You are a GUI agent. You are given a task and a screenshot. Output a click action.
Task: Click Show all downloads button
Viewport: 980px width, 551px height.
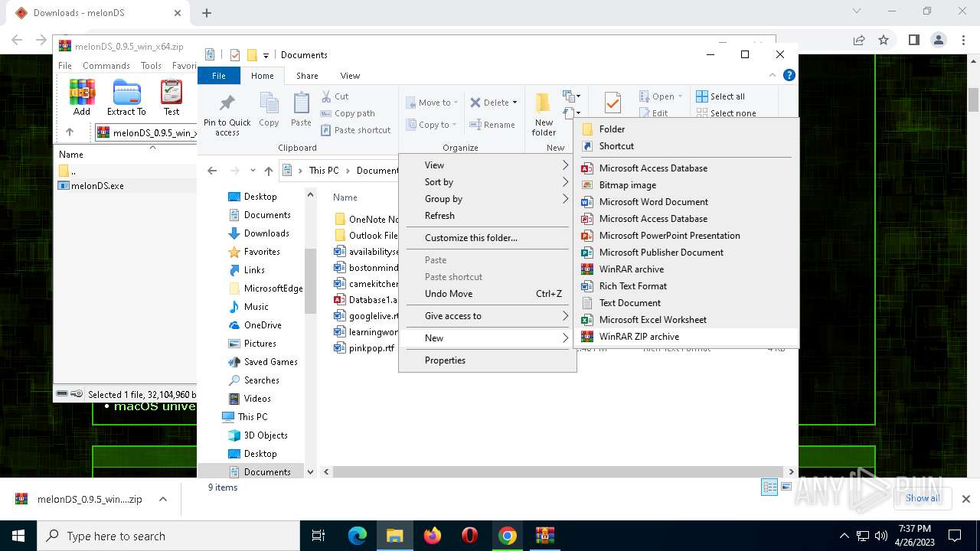coord(923,498)
